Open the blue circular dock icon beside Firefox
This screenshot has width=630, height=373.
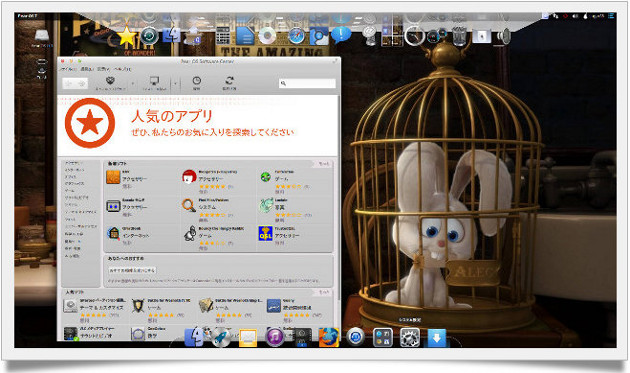pyautogui.click(x=356, y=337)
